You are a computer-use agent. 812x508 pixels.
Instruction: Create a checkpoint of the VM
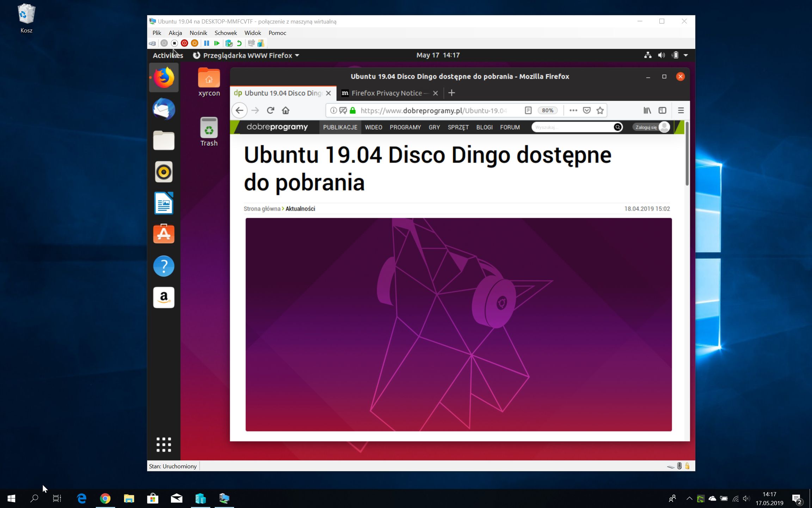pos(229,43)
